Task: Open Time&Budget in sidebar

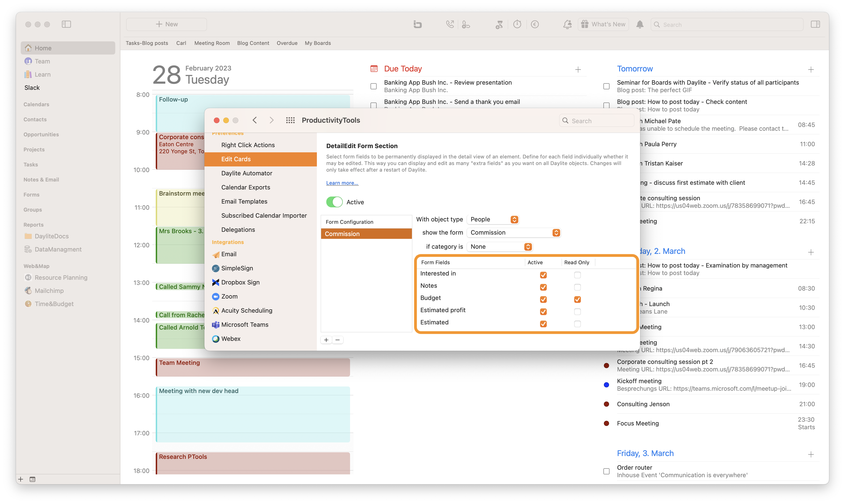Action: pyautogui.click(x=54, y=304)
